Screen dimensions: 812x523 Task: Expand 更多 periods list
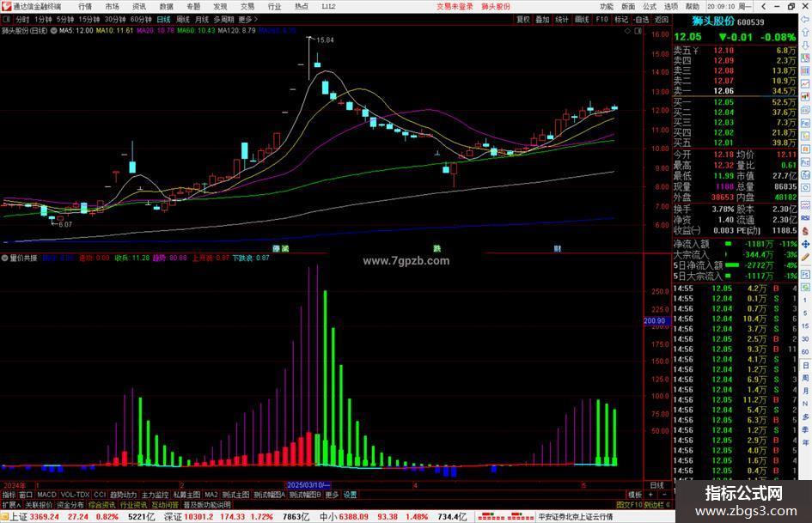(247, 19)
